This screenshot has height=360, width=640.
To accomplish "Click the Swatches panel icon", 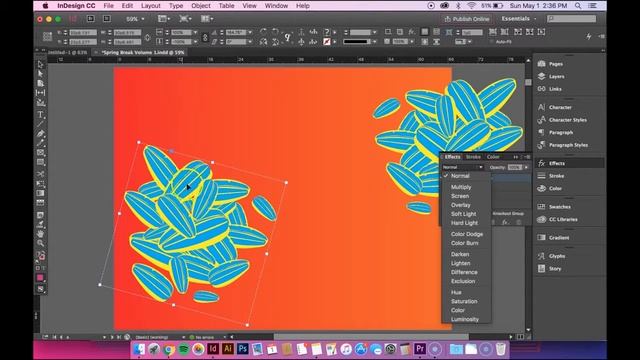I will point(542,207).
